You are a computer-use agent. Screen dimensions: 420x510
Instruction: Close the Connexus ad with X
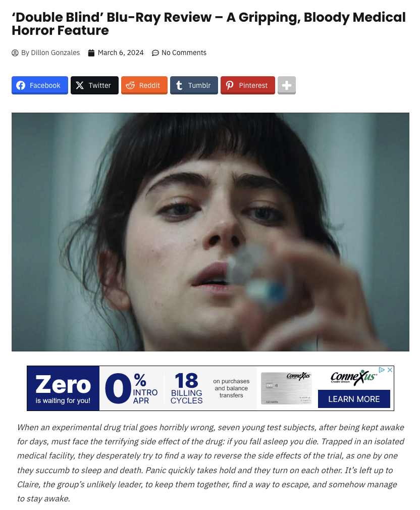390,370
